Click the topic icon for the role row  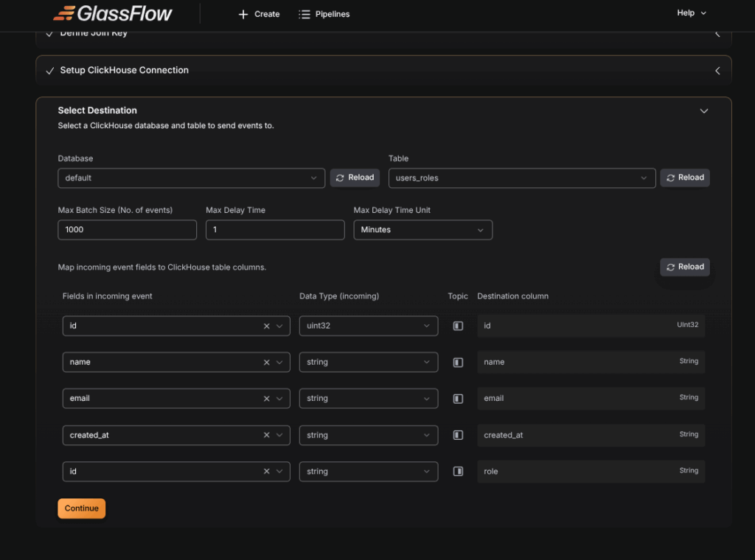pyautogui.click(x=458, y=472)
